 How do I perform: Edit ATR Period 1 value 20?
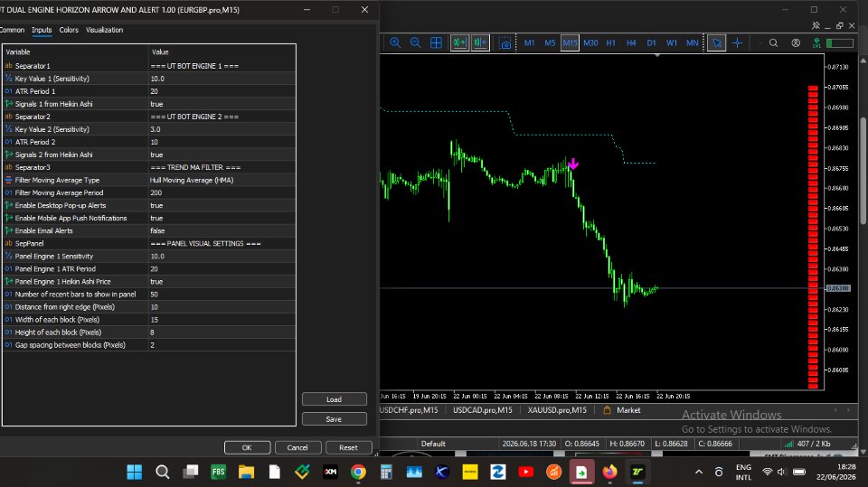(222, 91)
